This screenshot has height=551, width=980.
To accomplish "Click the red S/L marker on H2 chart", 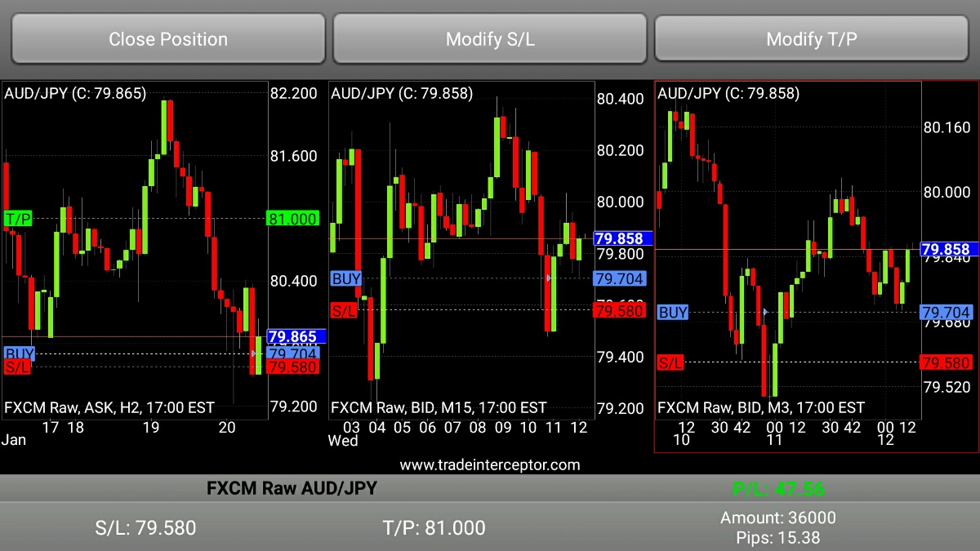I will pos(16,367).
